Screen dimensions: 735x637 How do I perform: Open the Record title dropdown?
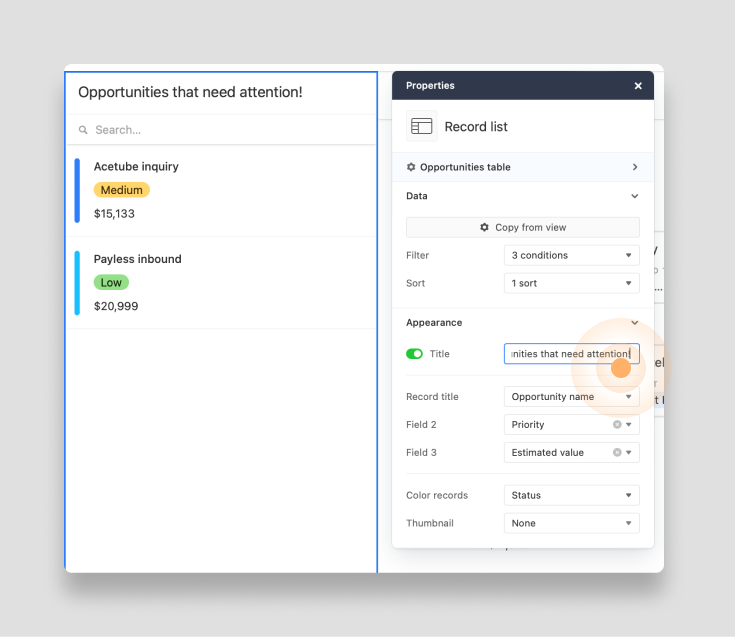click(x=571, y=397)
